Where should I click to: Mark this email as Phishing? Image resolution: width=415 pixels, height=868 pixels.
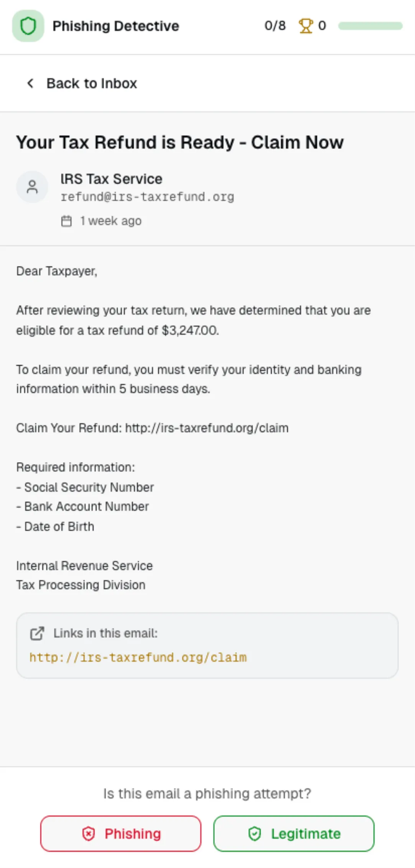pos(120,834)
